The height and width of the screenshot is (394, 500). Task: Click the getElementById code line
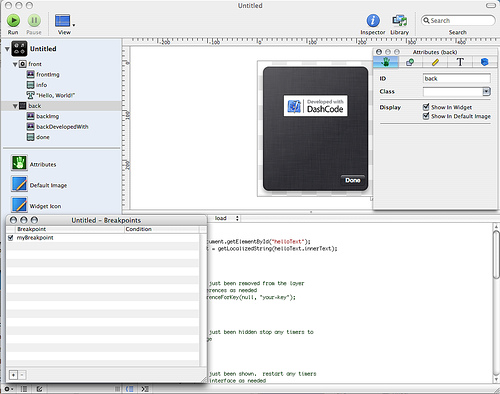point(258,241)
